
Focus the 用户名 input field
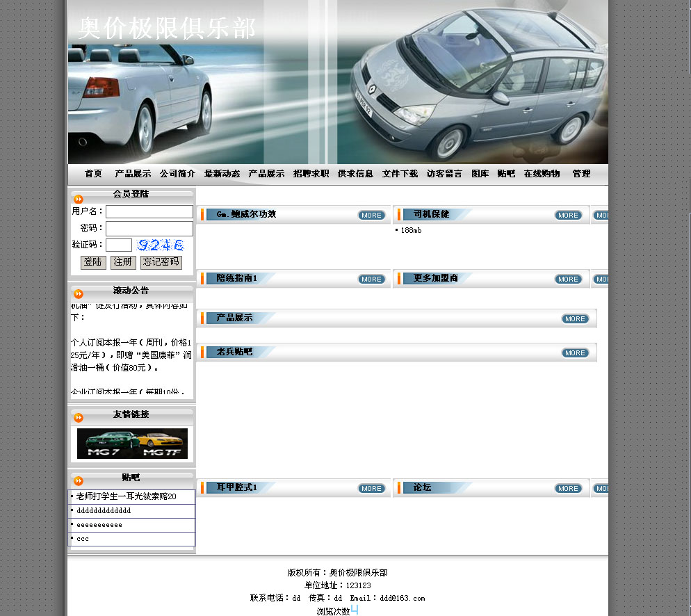(149, 211)
